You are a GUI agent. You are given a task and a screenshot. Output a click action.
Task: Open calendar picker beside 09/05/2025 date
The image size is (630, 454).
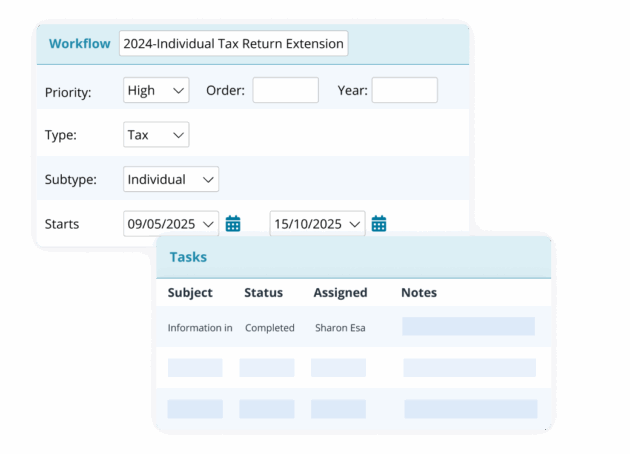(233, 223)
